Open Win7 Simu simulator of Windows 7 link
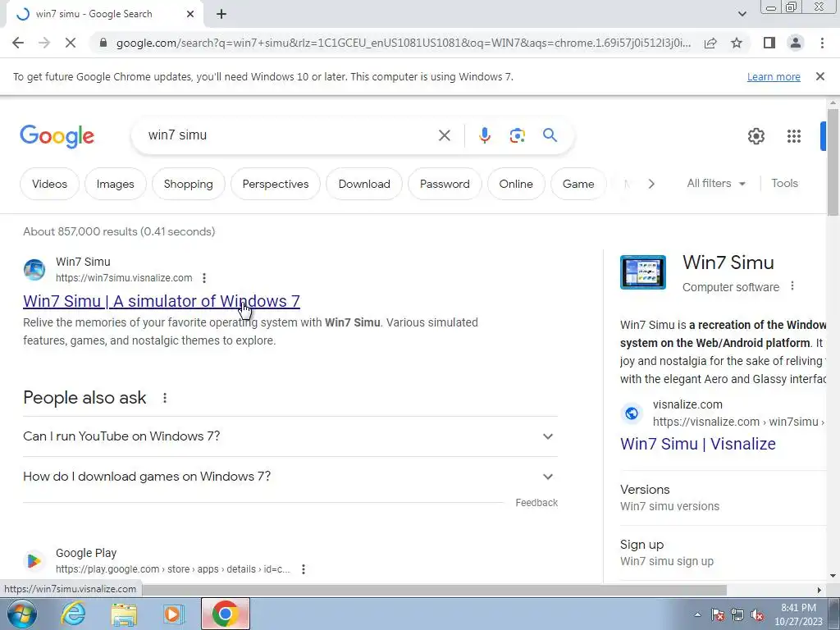Viewport: 840px width, 630px height. tap(162, 301)
